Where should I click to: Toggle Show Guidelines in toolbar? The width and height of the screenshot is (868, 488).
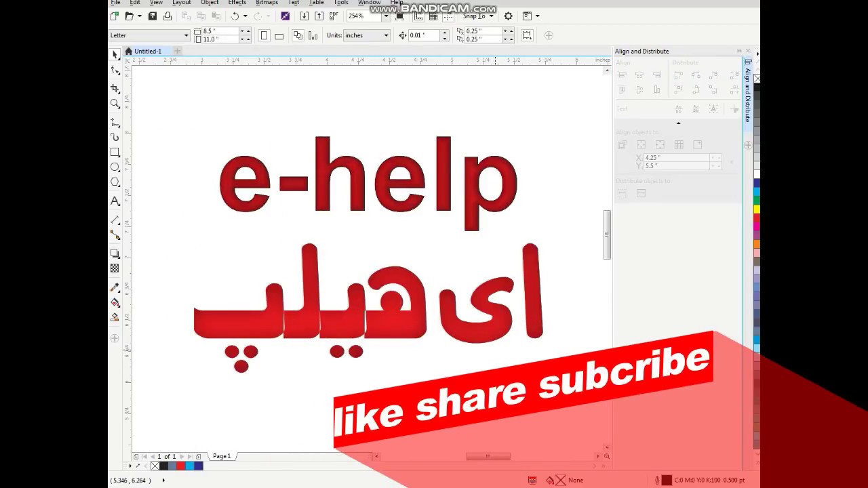[x=448, y=16]
